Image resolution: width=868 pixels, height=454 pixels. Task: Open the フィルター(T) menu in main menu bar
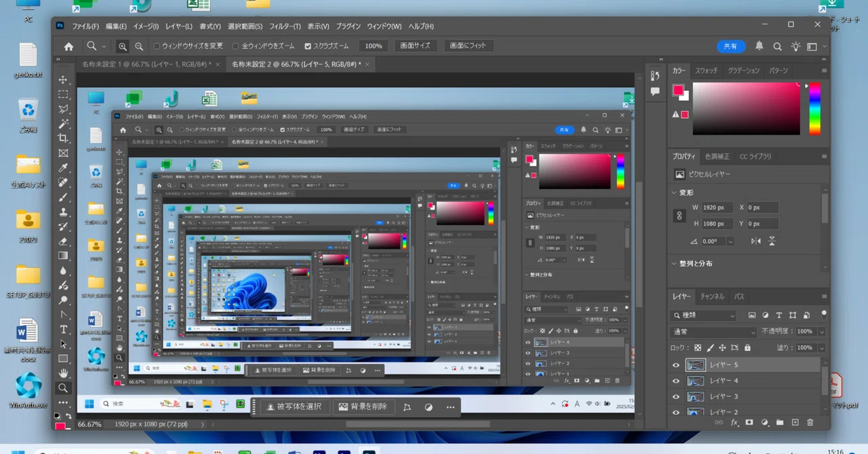pyautogui.click(x=285, y=26)
